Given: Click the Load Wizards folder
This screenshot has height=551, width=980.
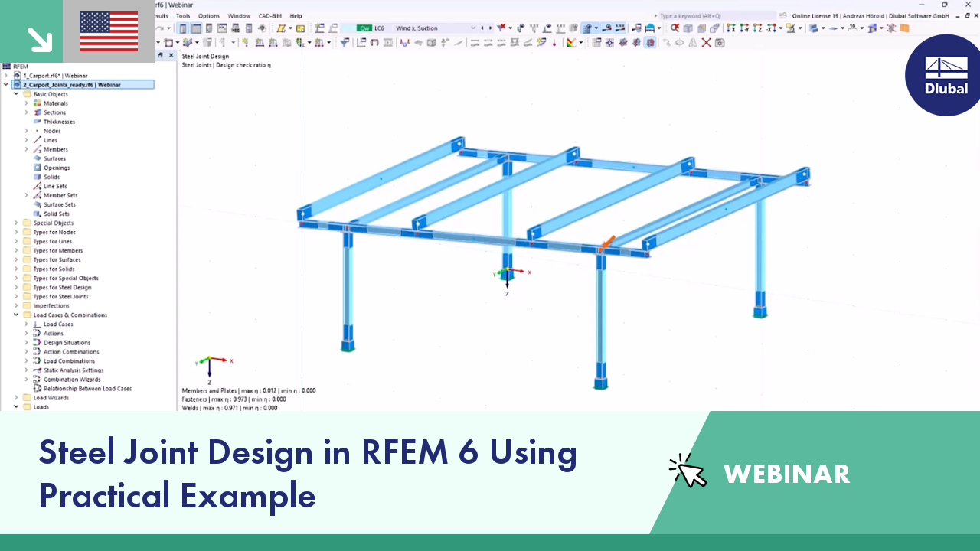Looking at the screenshot, I should click(51, 397).
